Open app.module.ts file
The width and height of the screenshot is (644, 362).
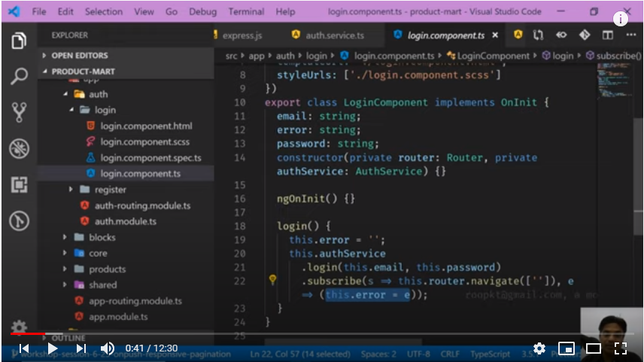118,317
